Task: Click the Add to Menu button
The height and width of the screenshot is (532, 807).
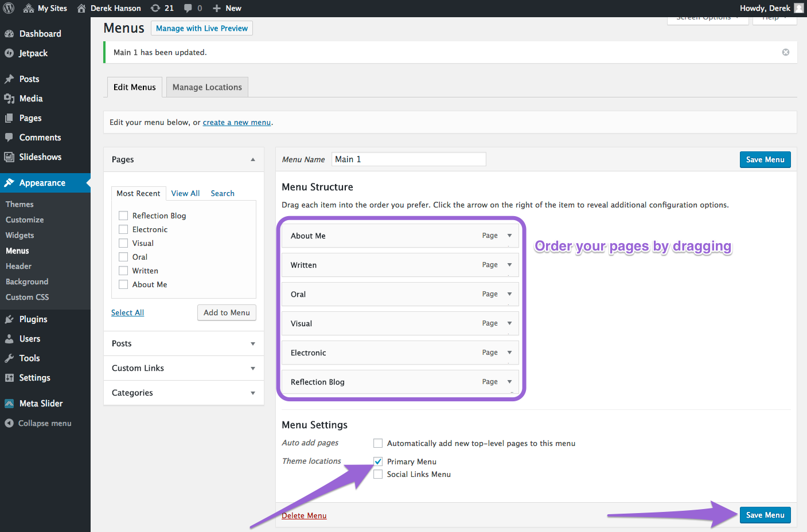Action: pyautogui.click(x=227, y=312)
